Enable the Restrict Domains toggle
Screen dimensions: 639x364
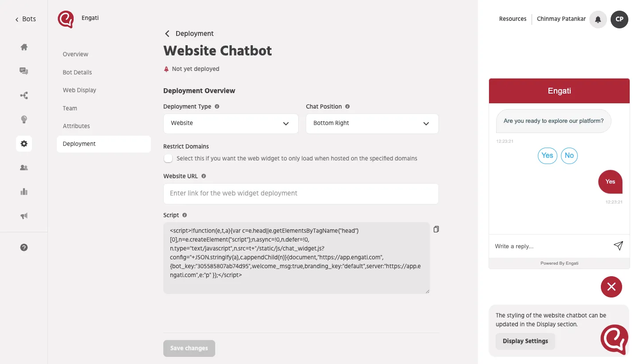(168, 158)
